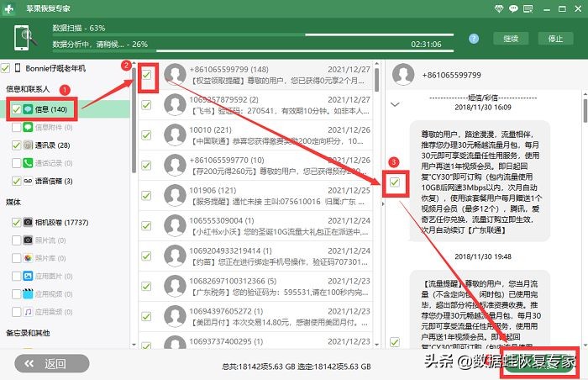Click message bubble dated 2018/11/30 16:09

click(480, 181)
